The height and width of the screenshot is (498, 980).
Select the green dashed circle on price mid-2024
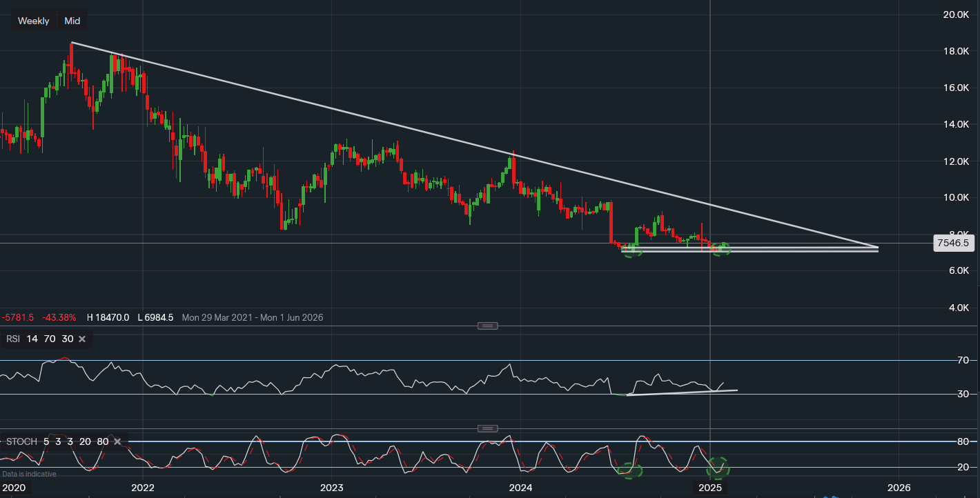631,250
